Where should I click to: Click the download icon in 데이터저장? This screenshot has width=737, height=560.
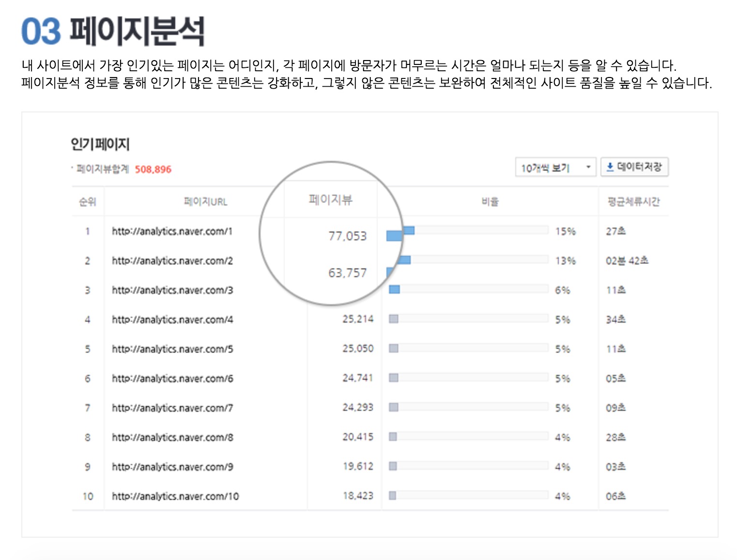(610, 167)
